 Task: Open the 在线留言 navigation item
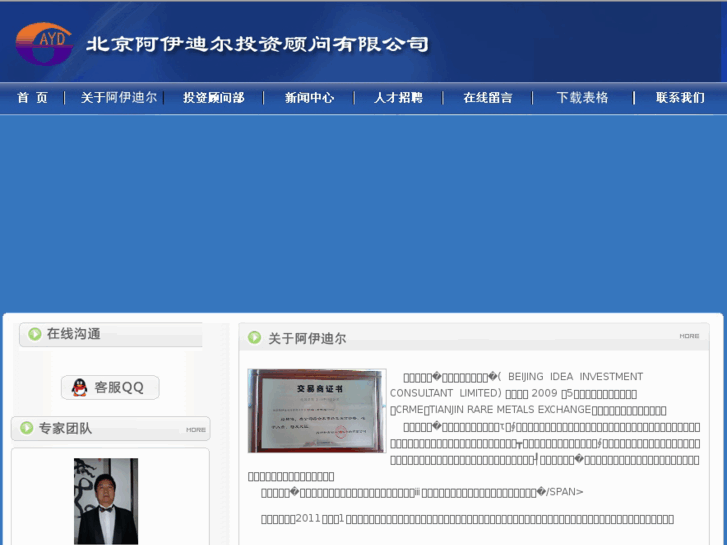coord(488,97)
